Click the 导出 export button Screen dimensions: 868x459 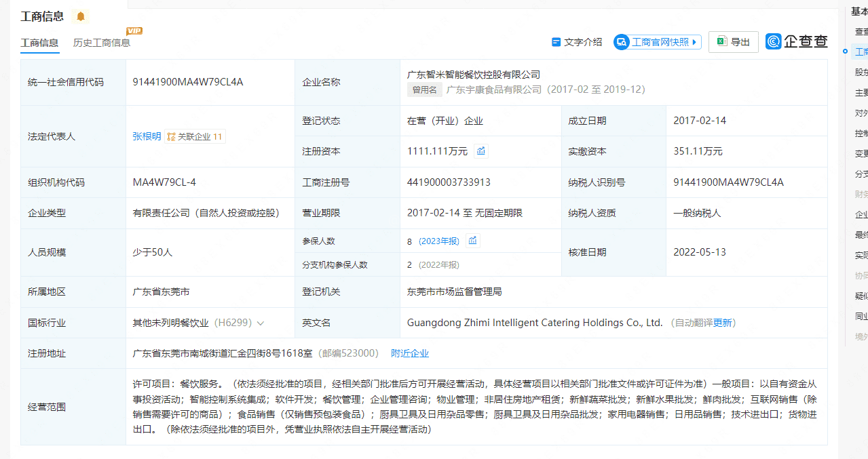pos(733,42)
